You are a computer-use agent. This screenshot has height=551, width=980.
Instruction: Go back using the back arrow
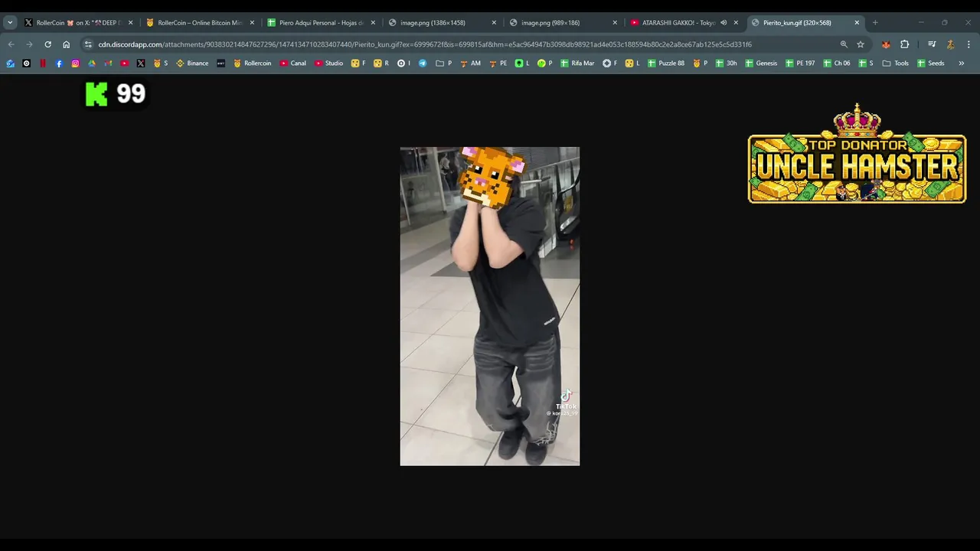pyautogui.click(x=11, y=44)
